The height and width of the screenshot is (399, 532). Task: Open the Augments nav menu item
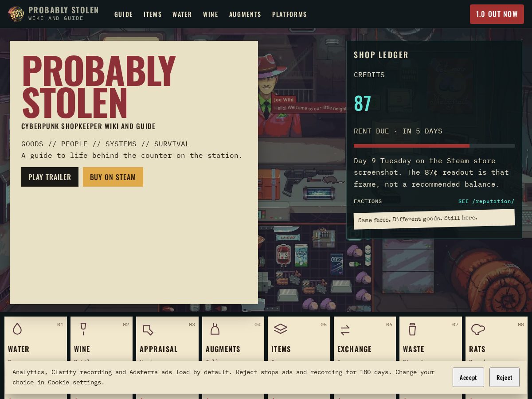[245, 14]
